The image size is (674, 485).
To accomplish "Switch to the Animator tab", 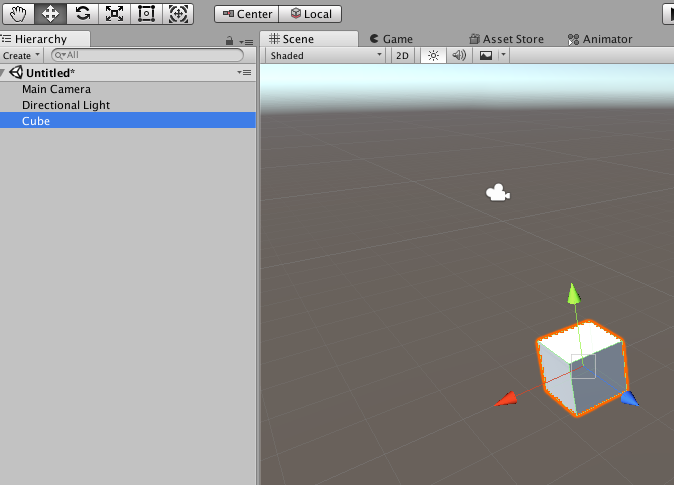I will click(600, 39).
